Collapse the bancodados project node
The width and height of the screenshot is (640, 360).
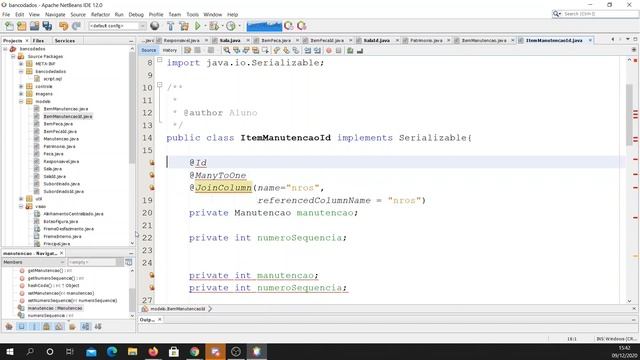pyautogui.click(x=5, y=49)
